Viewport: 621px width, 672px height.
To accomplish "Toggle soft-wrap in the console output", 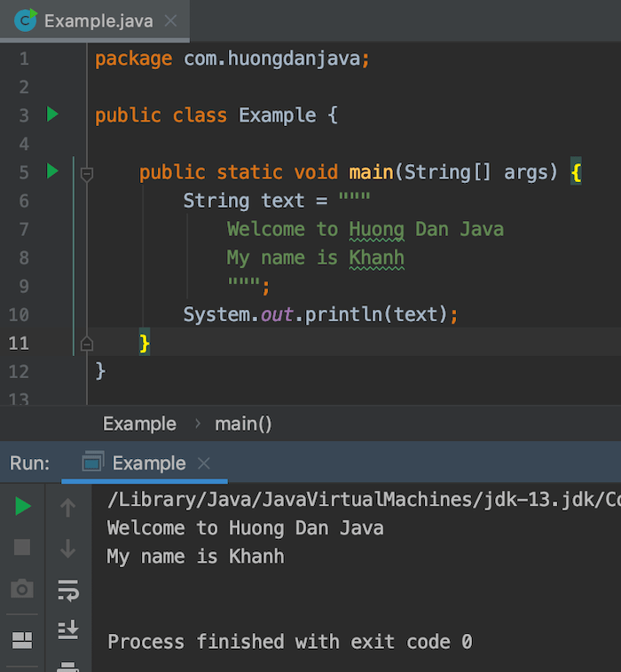I will click(68, 590).
